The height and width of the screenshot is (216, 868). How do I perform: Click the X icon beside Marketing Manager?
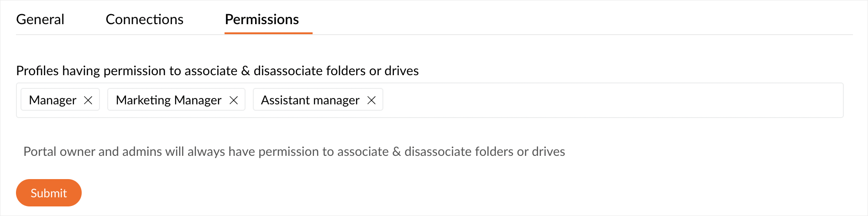(234, 100)
